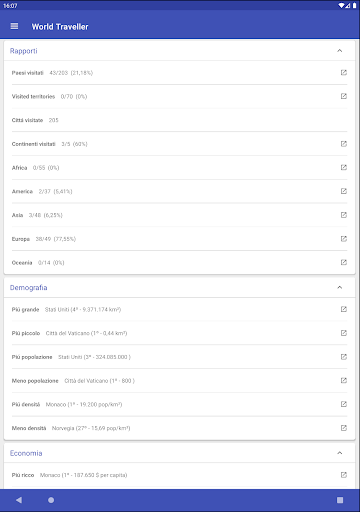
Task: Select the America row
Action: 179,191
